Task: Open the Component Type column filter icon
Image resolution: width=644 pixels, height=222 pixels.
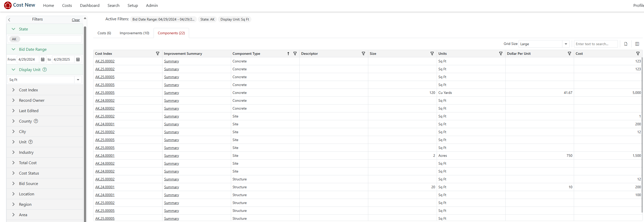Action: point(295,54)
